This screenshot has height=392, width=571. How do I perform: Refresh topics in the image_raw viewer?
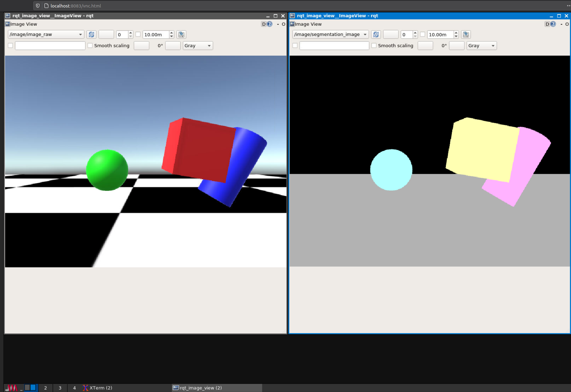(x=91, y=35)
